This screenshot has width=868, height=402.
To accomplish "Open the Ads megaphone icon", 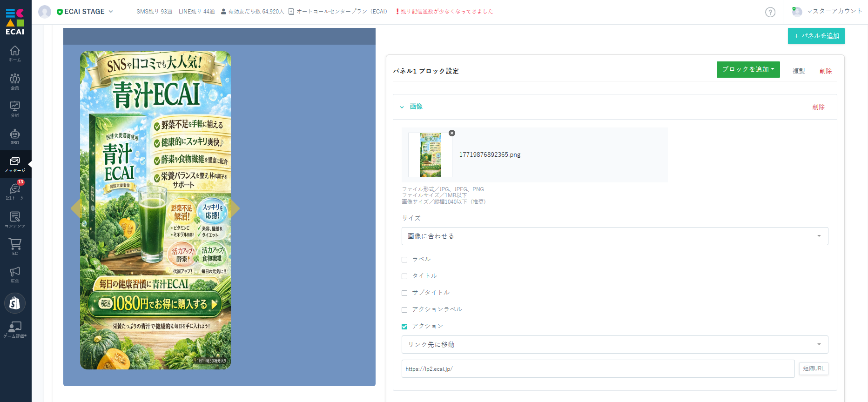I will click(15, 274).
